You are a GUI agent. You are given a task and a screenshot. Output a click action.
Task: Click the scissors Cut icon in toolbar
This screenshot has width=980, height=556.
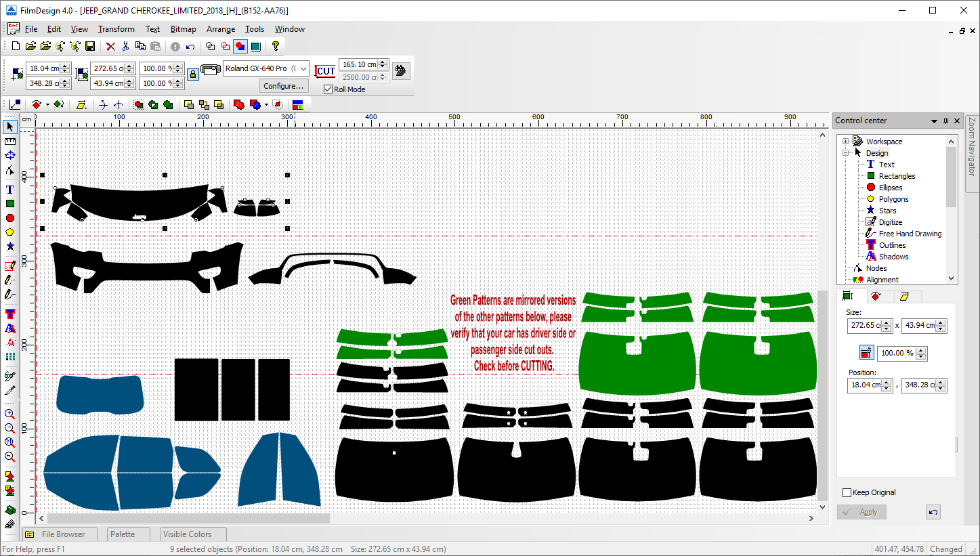125,46
